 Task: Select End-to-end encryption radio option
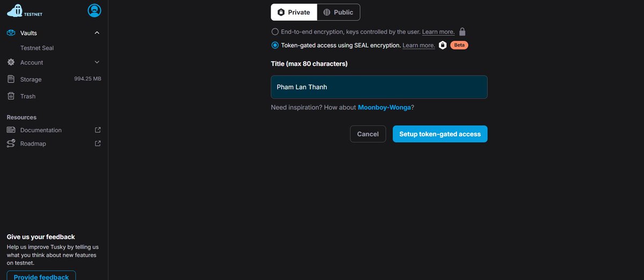(275, 32)
